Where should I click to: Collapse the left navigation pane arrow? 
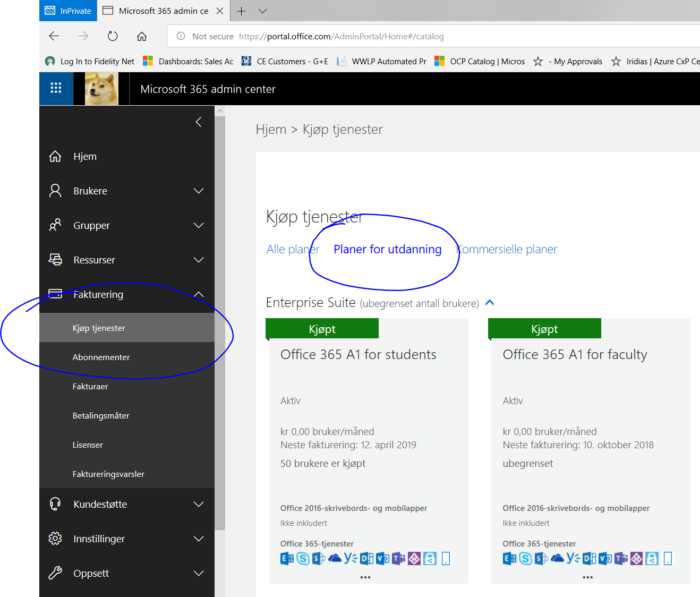[199, 122]
